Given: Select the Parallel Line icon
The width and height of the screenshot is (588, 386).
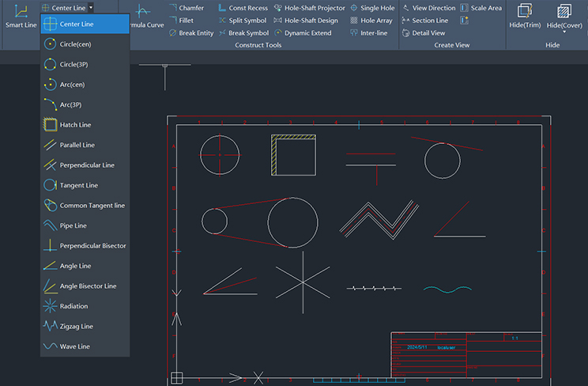Looking at the screenshot, I should [50, 145].
